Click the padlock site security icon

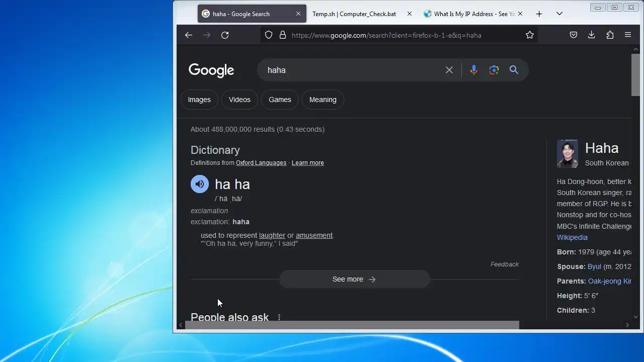[x=283, y=35]
